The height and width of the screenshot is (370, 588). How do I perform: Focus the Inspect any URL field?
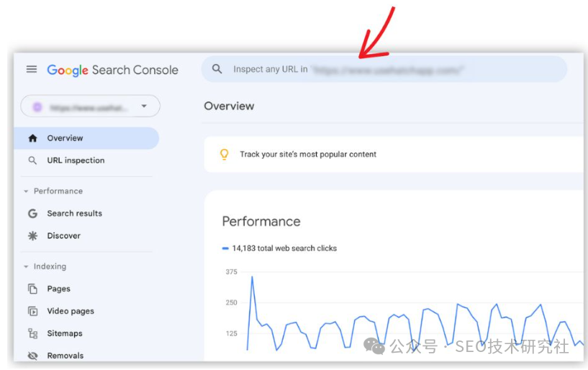pos(384,69)
